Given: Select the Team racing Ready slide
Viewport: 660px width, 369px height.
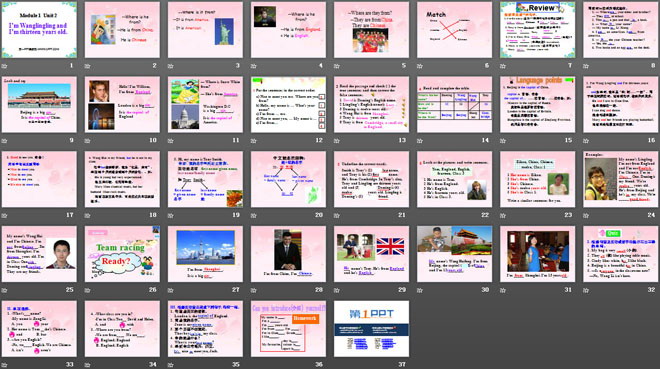Looking at the screenshot, I should pos(122,254).
